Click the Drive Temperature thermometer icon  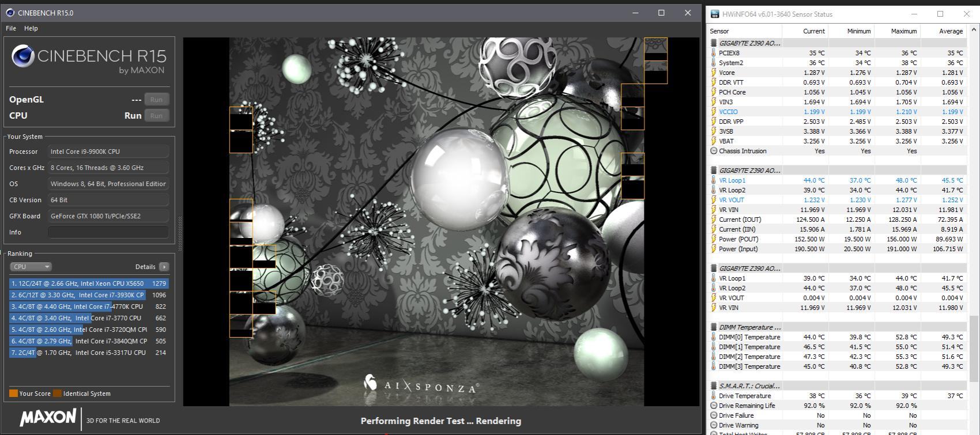714,396
